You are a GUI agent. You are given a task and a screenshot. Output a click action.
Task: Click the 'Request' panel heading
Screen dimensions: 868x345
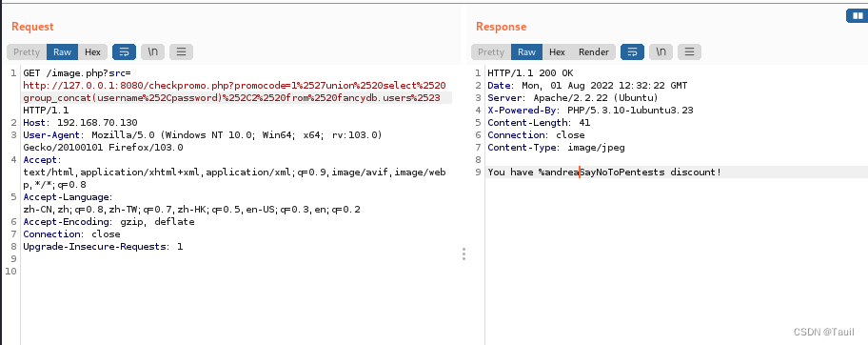32,27
